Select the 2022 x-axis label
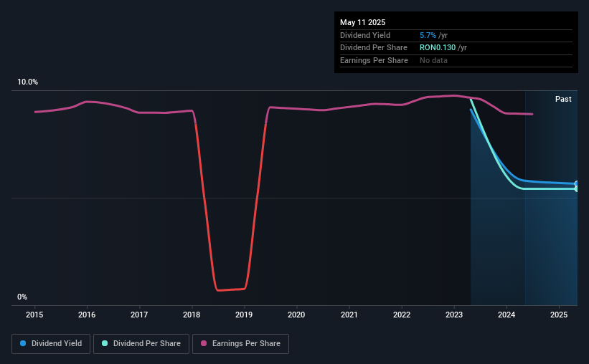Screen dimensions: 589x364 402,315
